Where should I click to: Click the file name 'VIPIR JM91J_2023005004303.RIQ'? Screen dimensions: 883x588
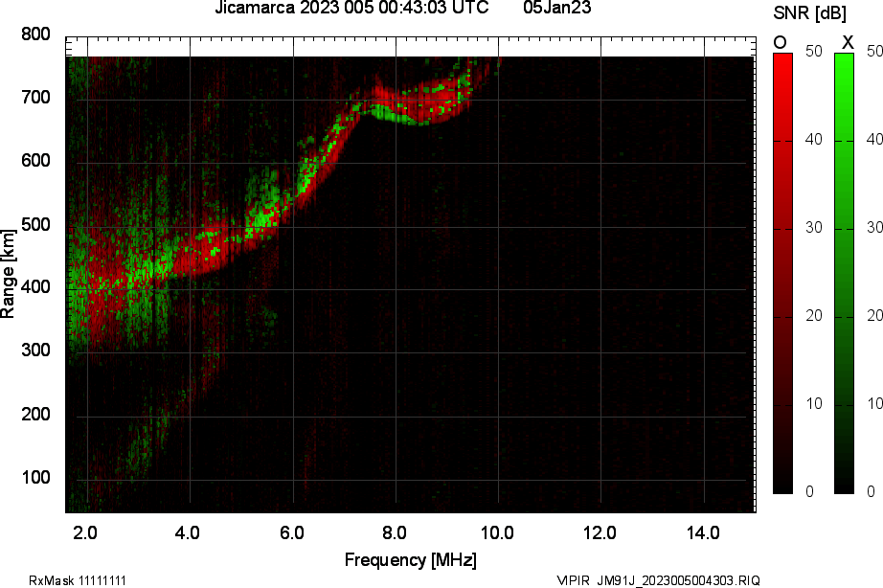click(x=658, y=580)
